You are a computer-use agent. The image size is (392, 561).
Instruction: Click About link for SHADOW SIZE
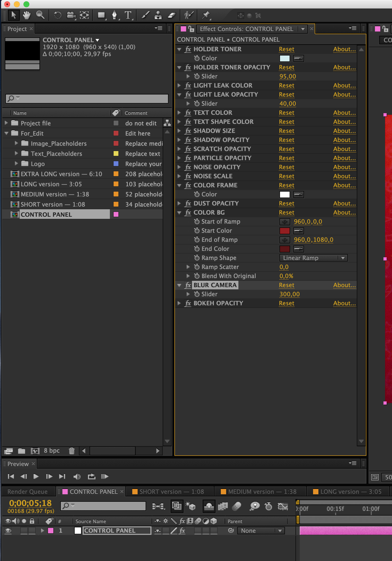[x=344, y=131]
